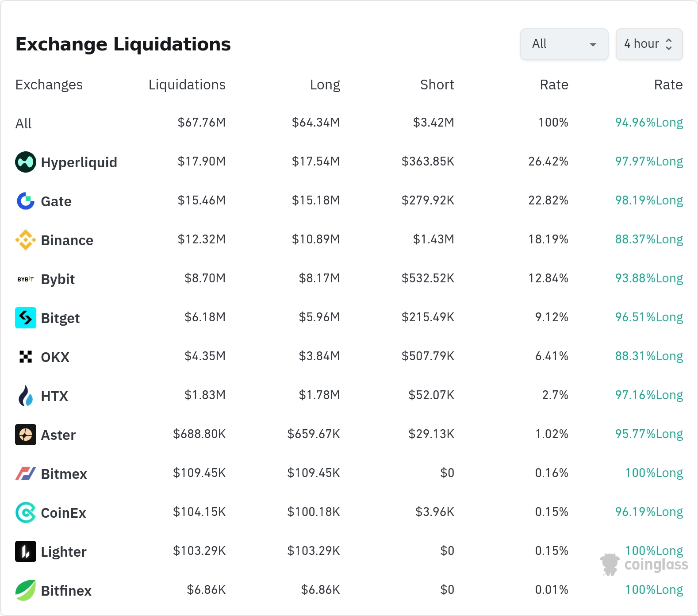This screenshot has height=616, width=698.
Task: Click the Bybit logo icon
Action: click(x=26, y=279)
